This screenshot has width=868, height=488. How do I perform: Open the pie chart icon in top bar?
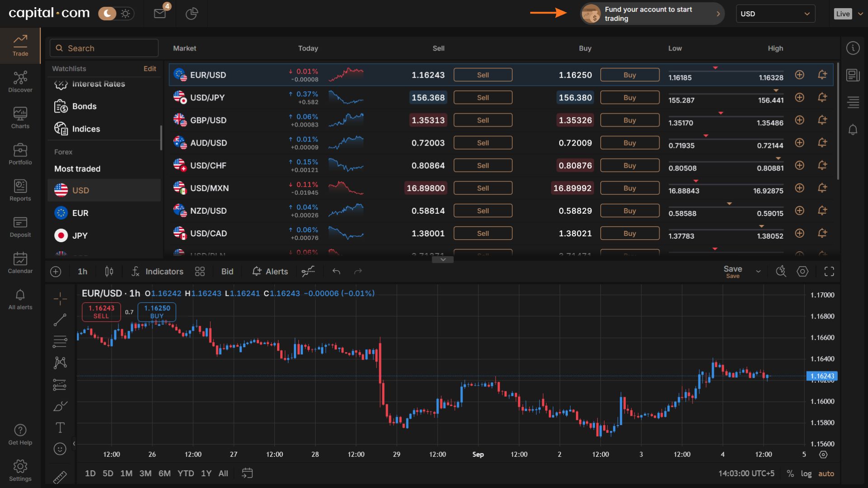(x=192, y=14)
